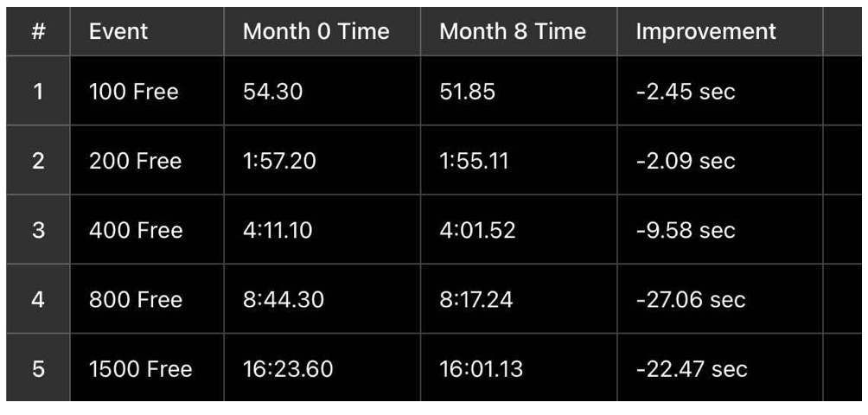
Task: Select the Improvement column header
Action: tap(719, 31)
